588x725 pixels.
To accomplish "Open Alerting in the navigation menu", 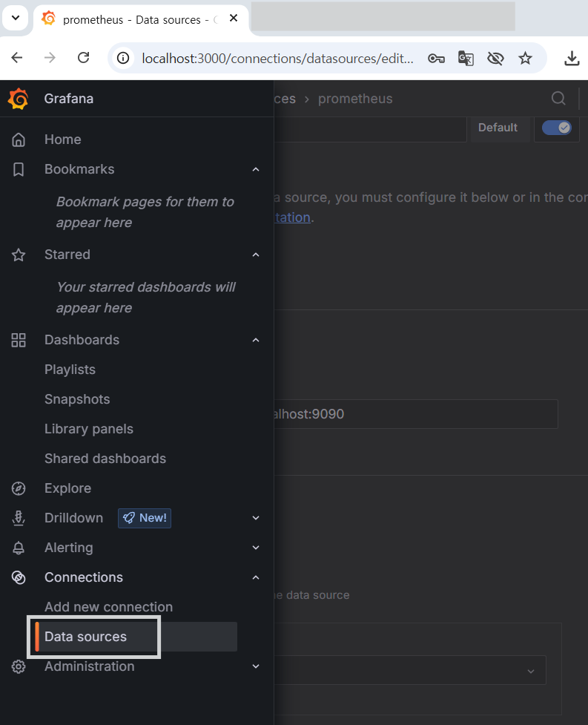I will 69,548.
